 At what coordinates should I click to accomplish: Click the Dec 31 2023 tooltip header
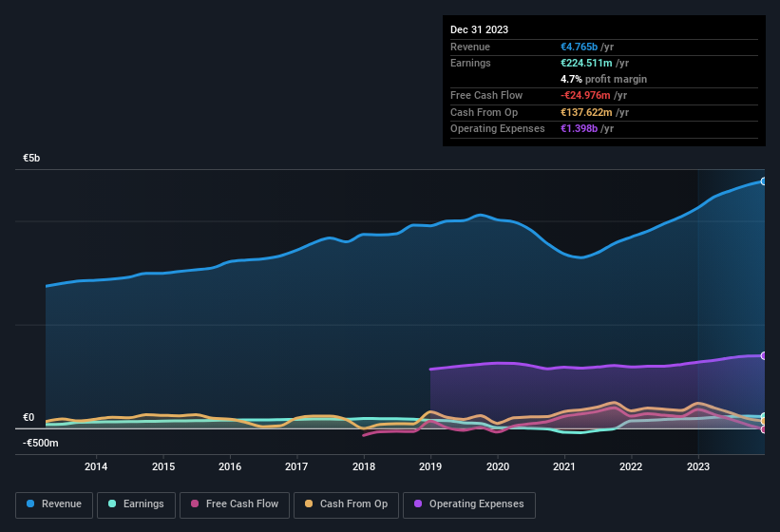pyautogui.click(x=479, y=29)
